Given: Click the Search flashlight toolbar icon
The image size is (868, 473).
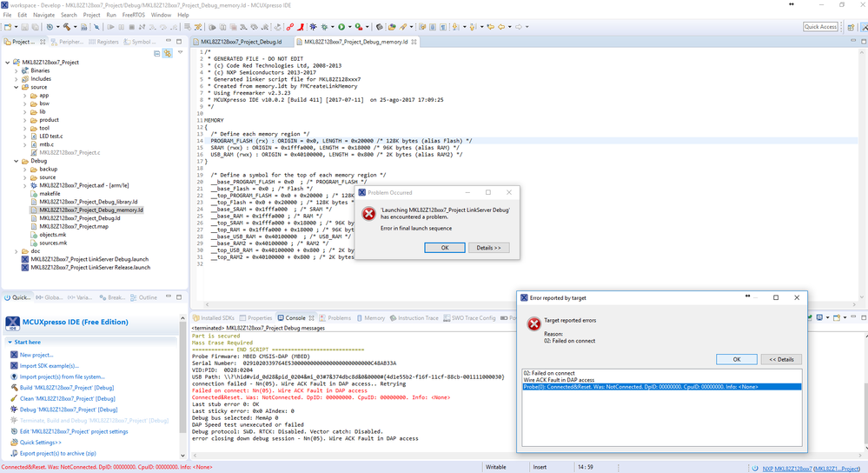Looking at the screenshot, I should [403, 27].
